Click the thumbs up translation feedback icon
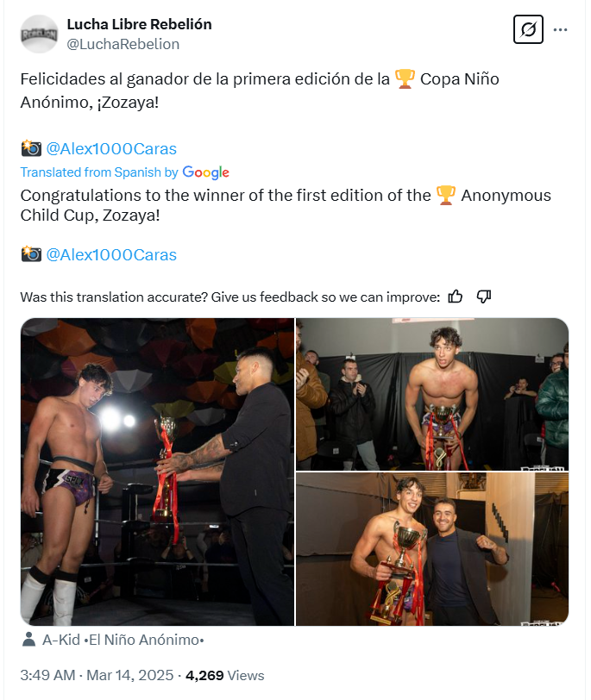Viewport: 591px width, 700px height. click(x=456, y=297)
